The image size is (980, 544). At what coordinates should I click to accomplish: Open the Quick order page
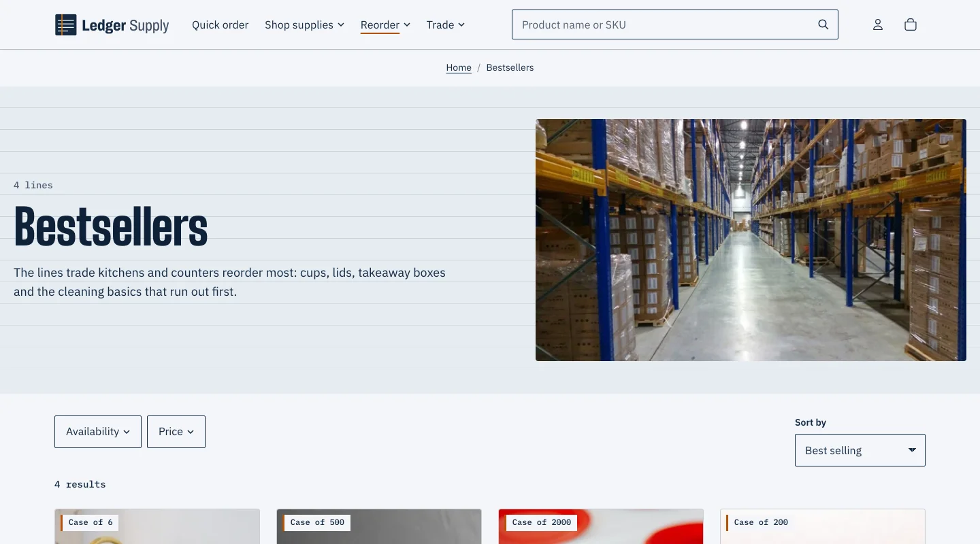[x=220, y=24]
